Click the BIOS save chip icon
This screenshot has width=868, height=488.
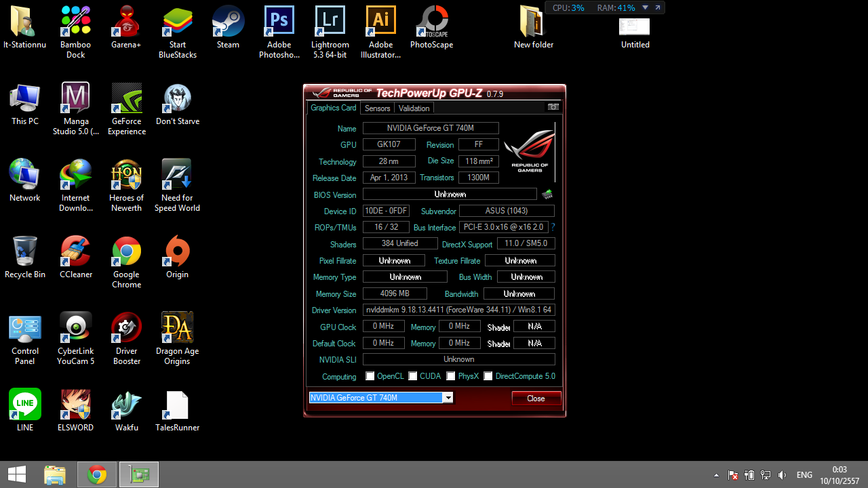coord(547,195)
